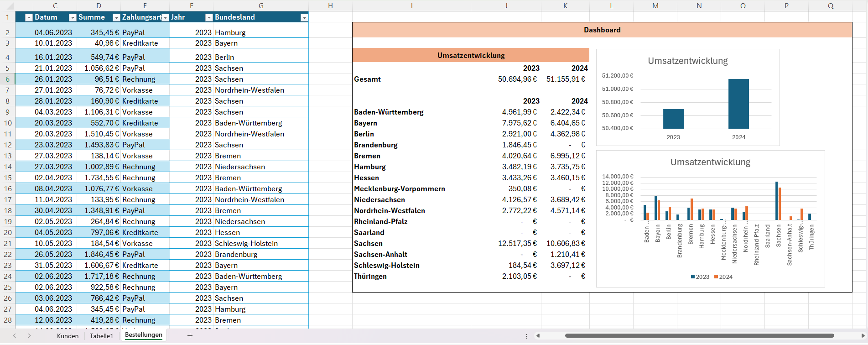The width and height of the screenshot is (868, 345).
Task: Click the horizontal scrollbar's right arrow
Action: [863, 336]
